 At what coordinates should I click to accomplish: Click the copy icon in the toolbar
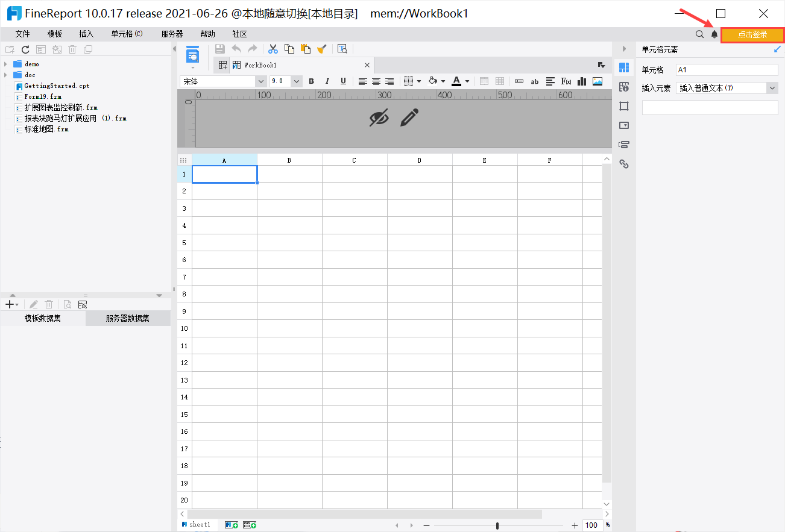pos(289,49)
